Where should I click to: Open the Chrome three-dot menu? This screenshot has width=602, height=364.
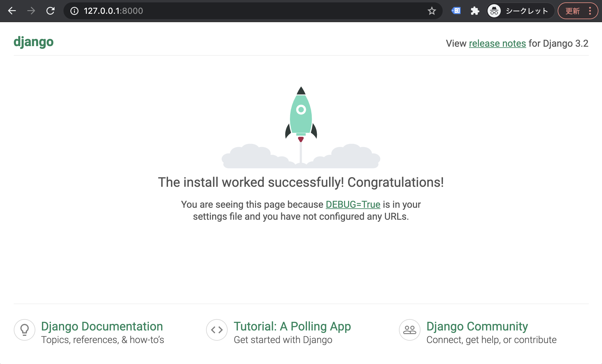pos(590,11)
